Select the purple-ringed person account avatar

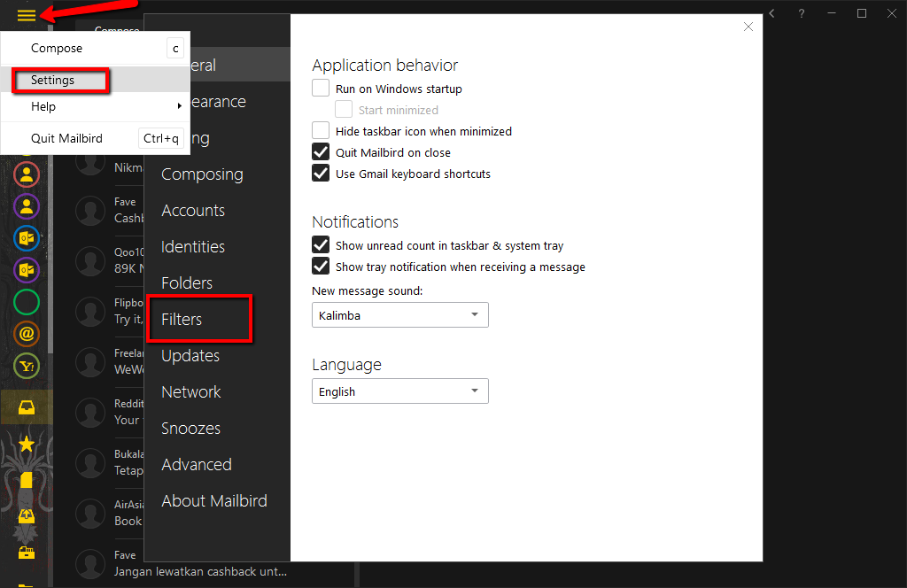click(27, 206)
